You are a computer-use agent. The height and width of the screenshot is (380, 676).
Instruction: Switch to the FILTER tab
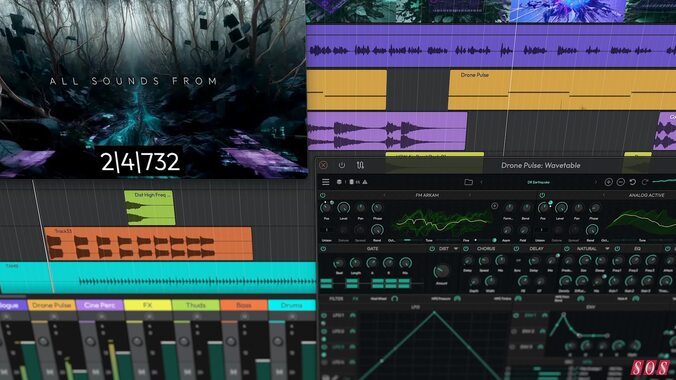pyautogui.click(x=336, y=298)
